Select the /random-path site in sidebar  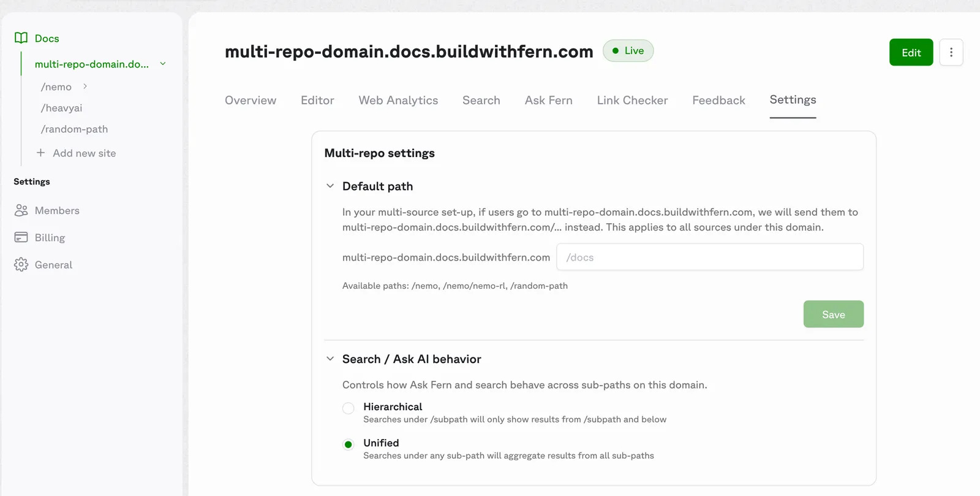pos(74,129)
